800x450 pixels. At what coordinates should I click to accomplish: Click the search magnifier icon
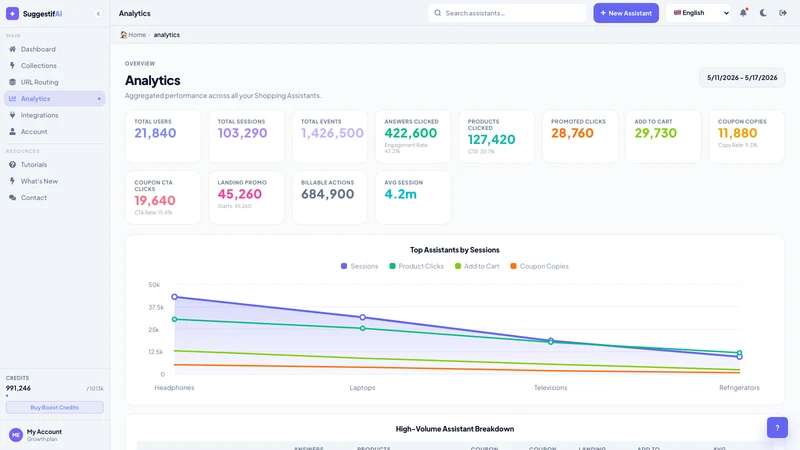(x=438, y=13)
